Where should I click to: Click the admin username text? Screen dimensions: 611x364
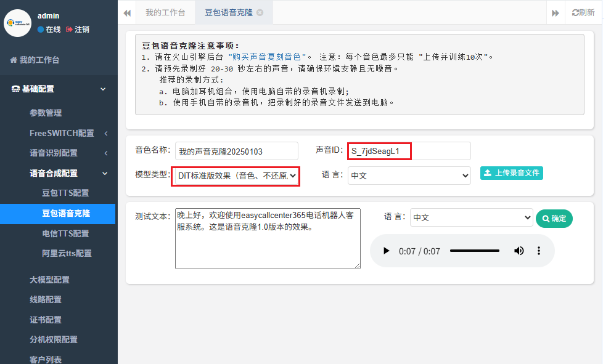click(48, 16)
